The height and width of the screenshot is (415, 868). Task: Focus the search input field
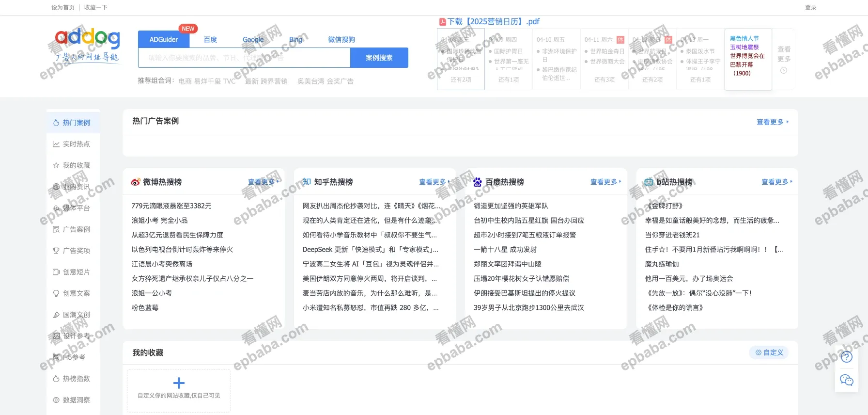(244, 58)
